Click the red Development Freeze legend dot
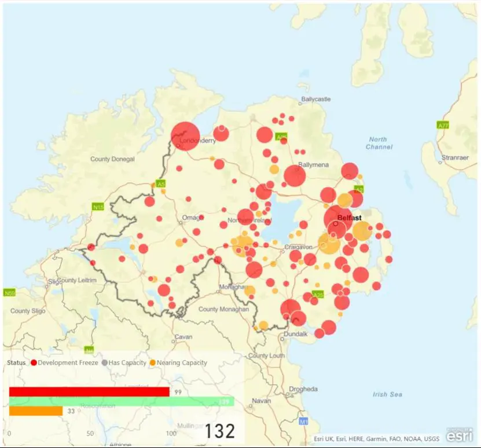 tap(34, 363)
